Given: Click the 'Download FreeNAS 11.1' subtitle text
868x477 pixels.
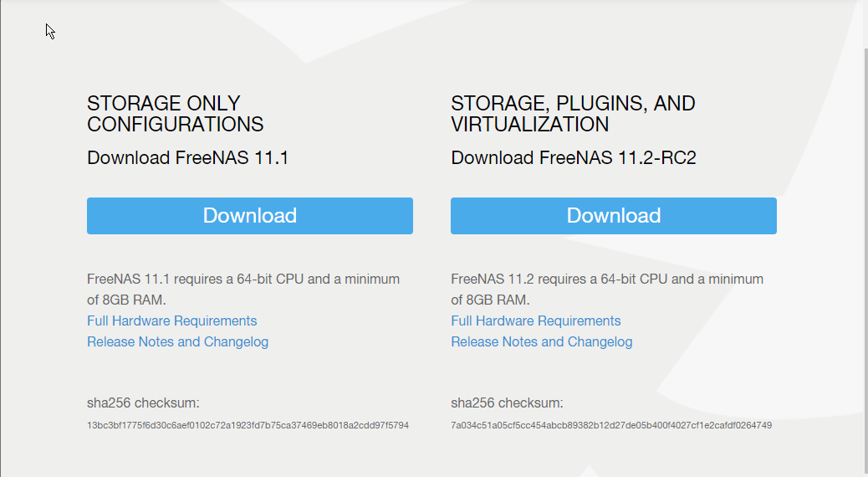Looking at the screenshot, I should tap(187, 158).
